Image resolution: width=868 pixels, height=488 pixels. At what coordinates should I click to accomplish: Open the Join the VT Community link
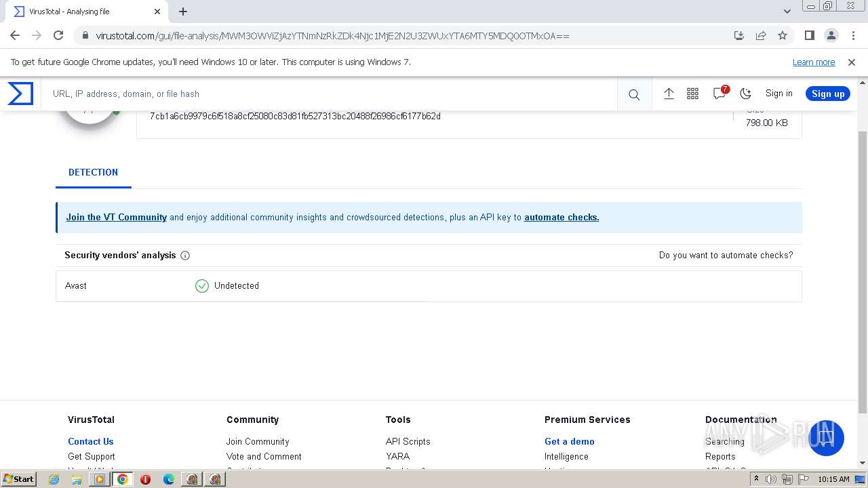116,218
